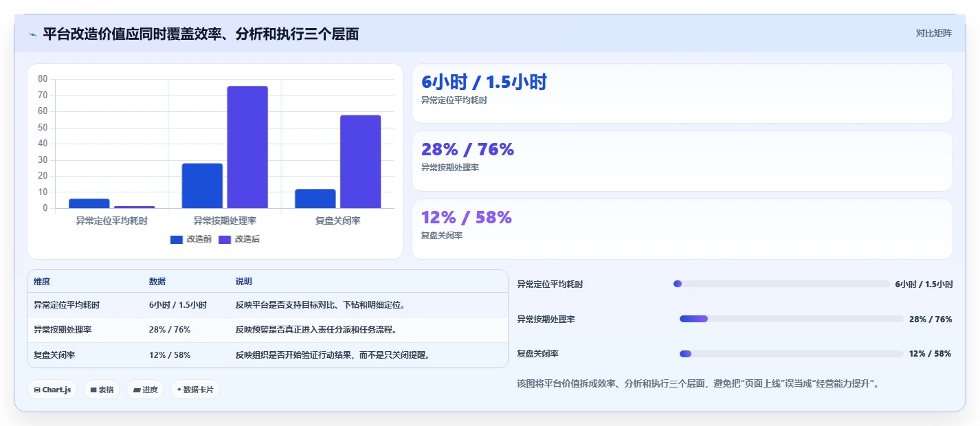This screenshot has height=426, width=980.
Task: Click the 维度 table column header
Action: tap(42, 282)
